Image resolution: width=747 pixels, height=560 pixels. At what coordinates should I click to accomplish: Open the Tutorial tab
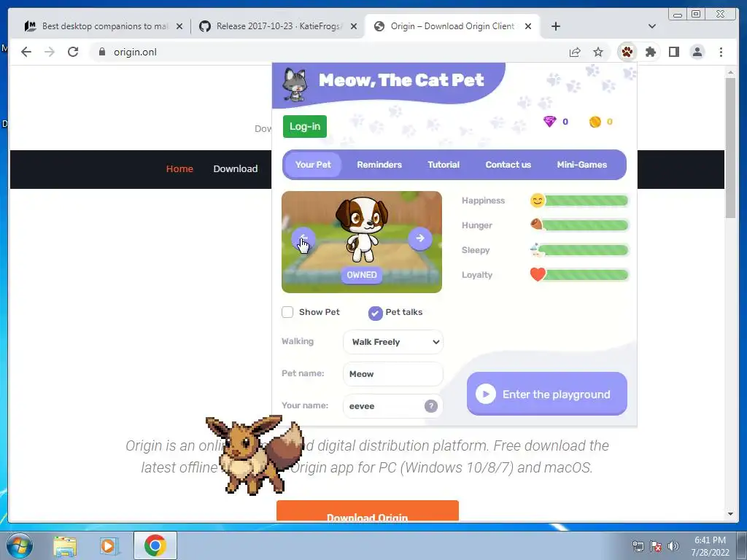(444, 165)
